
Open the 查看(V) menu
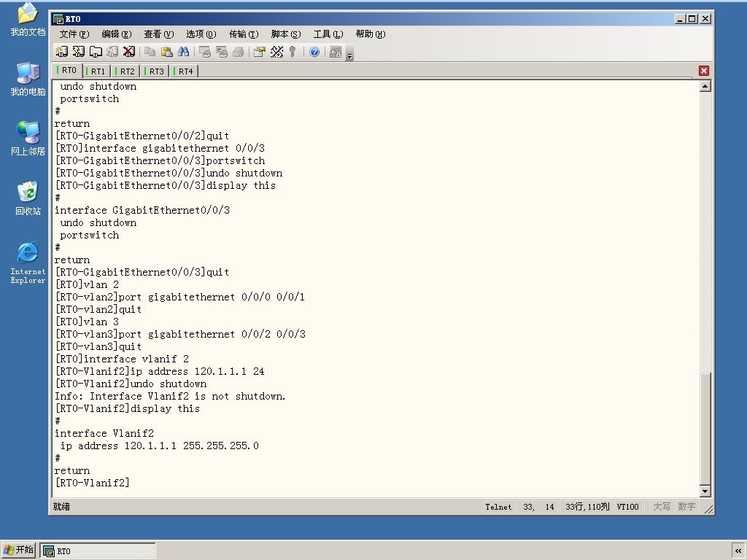pyautogui.click(x=158, y=34)
